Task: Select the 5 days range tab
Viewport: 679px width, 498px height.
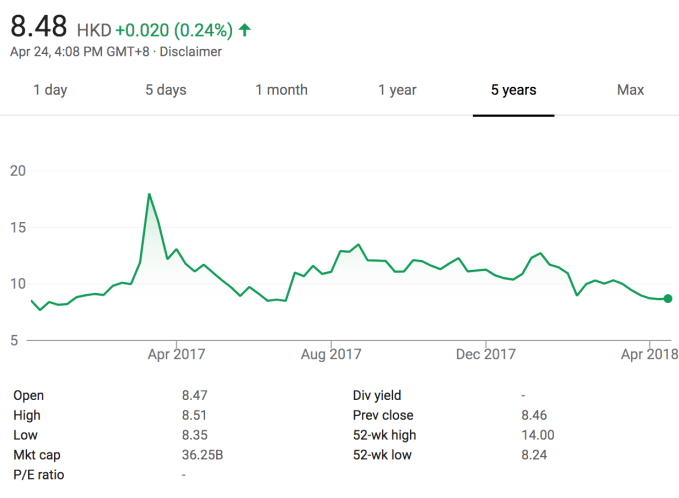Action: (165, 90)
